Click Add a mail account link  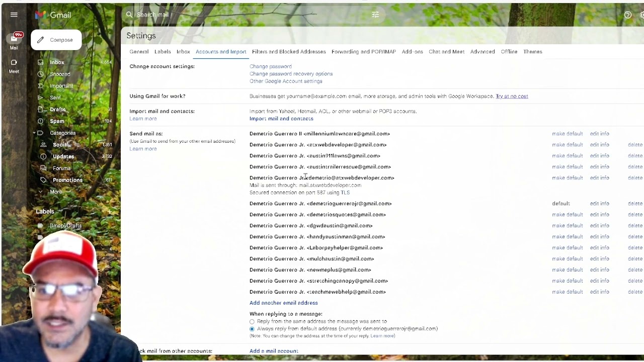(x=274, y=351)
